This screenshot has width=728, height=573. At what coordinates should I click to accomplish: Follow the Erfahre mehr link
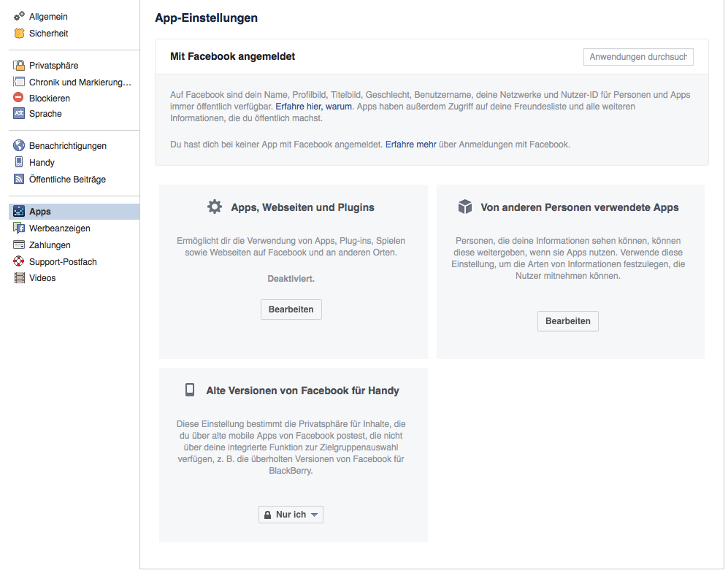411,145
